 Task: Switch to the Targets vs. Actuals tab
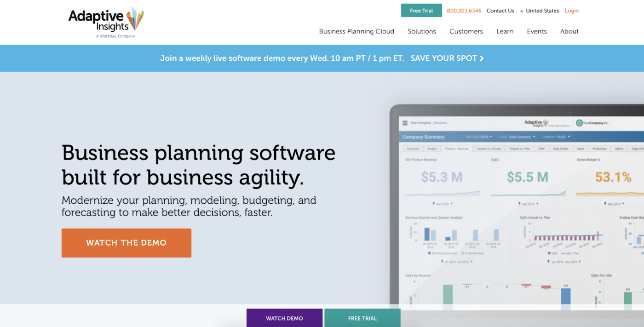489,149
